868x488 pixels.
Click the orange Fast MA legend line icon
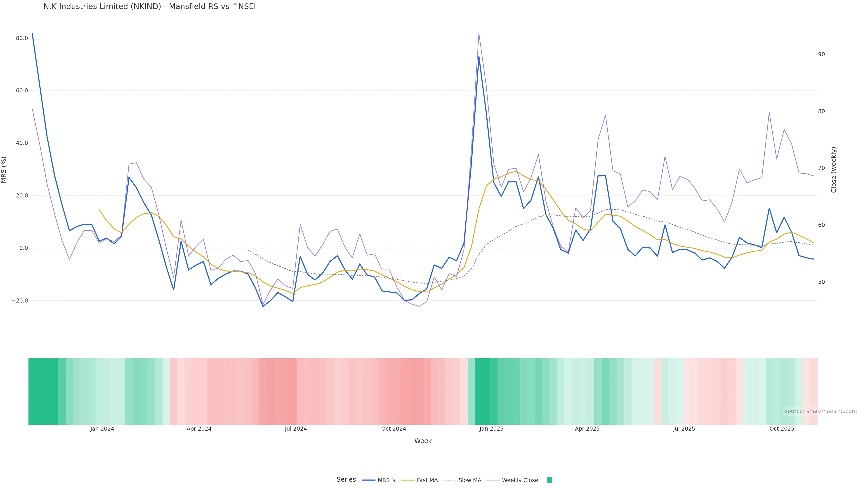click(408, 480)
